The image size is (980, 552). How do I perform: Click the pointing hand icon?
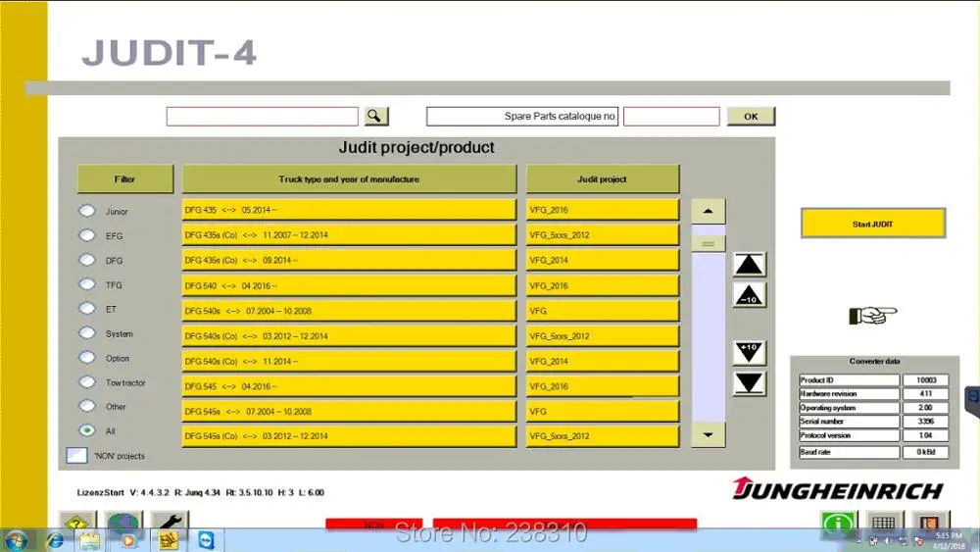tap(872, 316)
